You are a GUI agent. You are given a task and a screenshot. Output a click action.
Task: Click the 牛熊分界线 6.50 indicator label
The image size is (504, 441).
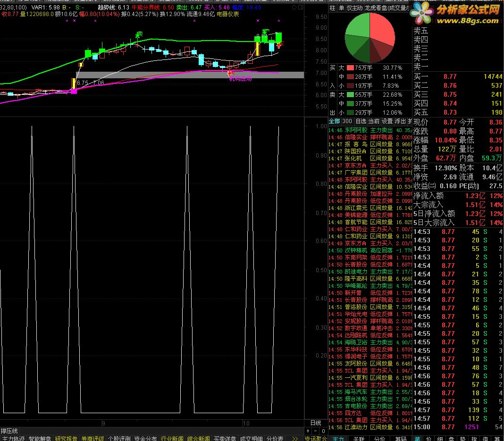[153, 8]
